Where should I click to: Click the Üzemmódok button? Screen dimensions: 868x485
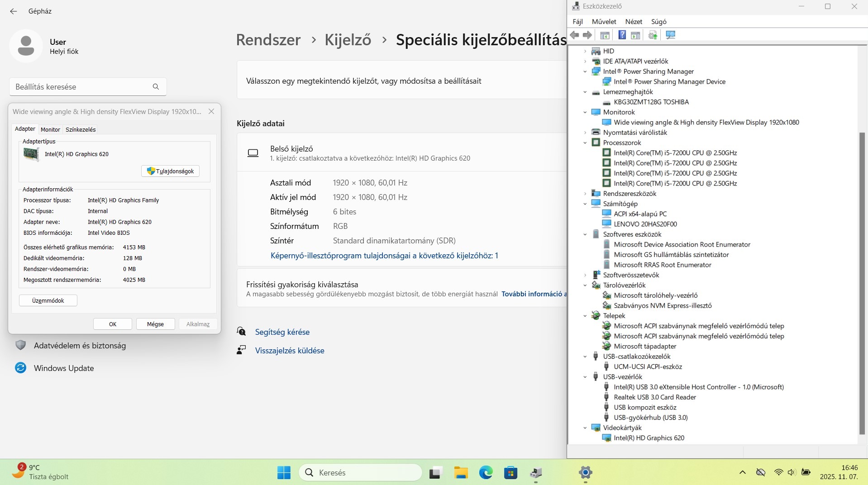(48, 300)
